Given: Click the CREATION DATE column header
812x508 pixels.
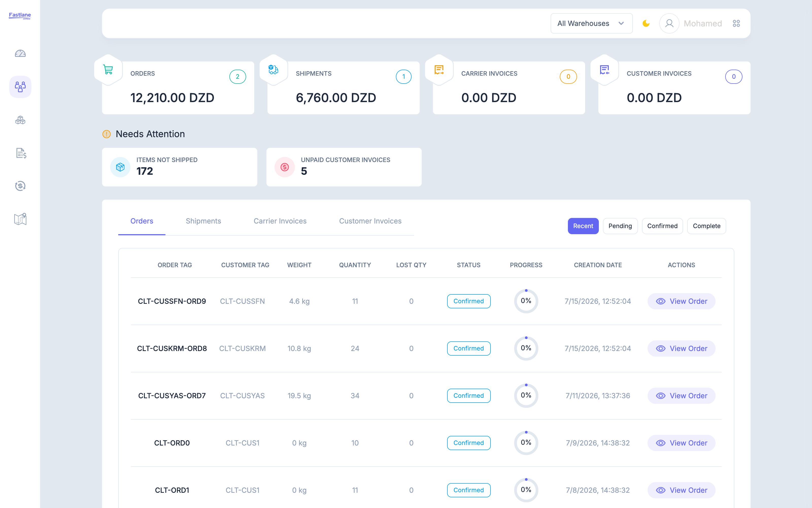Looking at the screenshot, I should (598, 265).
